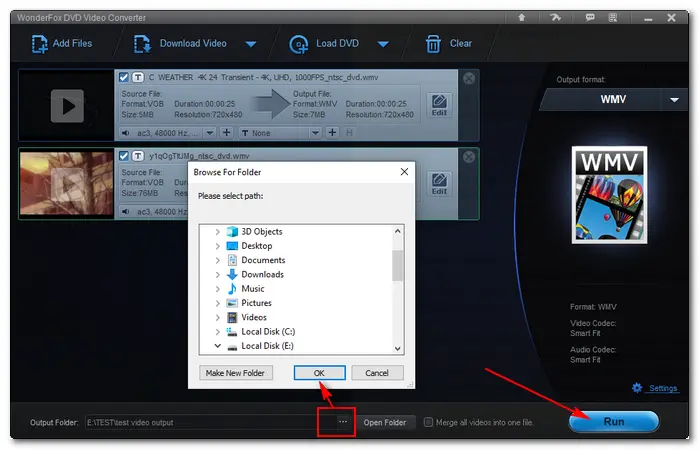
Task: Expand the 3D Objects tree node
Action: [x=217, y=232]
